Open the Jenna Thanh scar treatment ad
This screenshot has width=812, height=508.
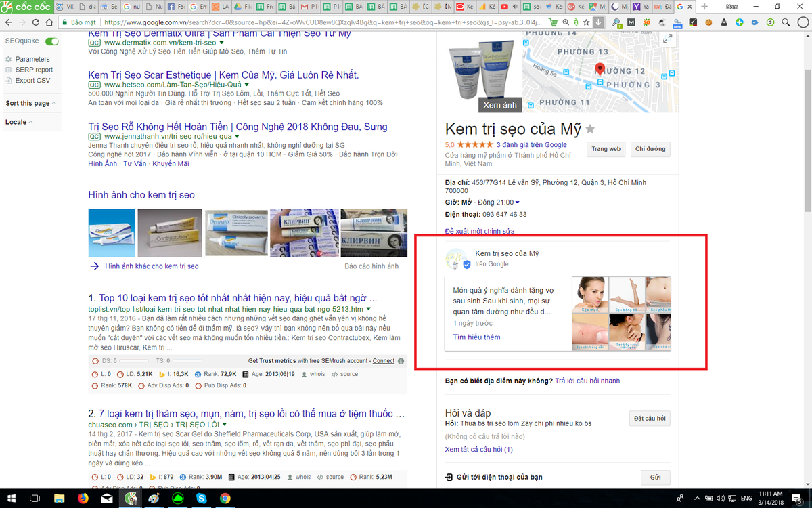238,126
